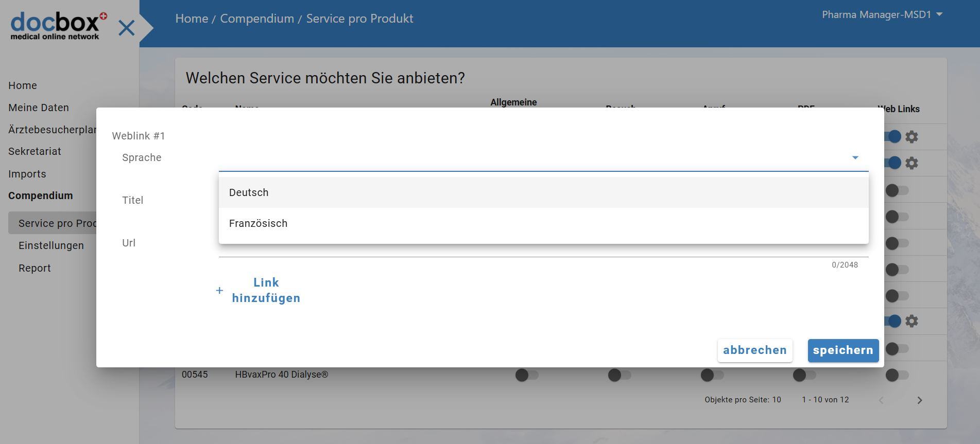Open Meine Daten in sidebar
This screenshot has height=444, width=980.
[x=39, y=108]
